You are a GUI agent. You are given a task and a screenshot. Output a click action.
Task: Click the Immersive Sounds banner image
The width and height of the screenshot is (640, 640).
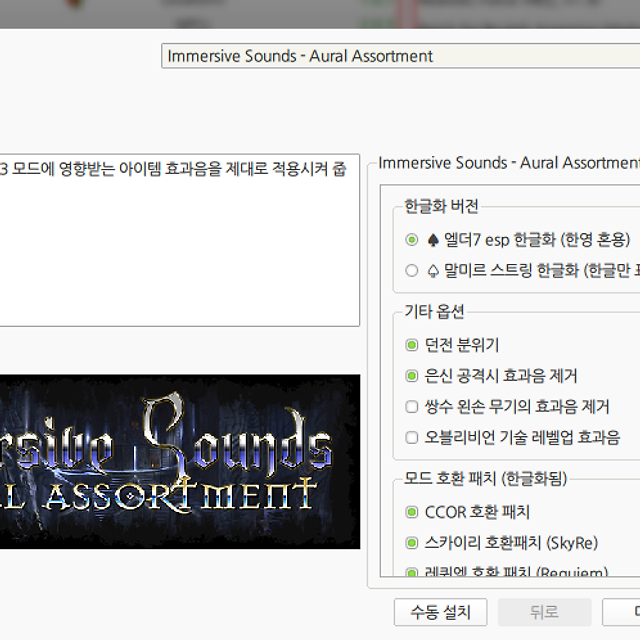point(180,462)
